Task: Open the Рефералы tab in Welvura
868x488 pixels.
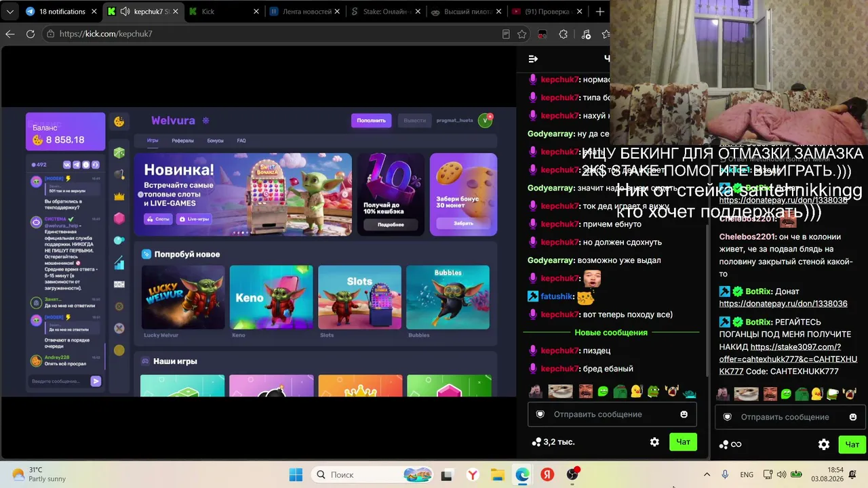Action: pyautogui.click(x=182, y=140)
